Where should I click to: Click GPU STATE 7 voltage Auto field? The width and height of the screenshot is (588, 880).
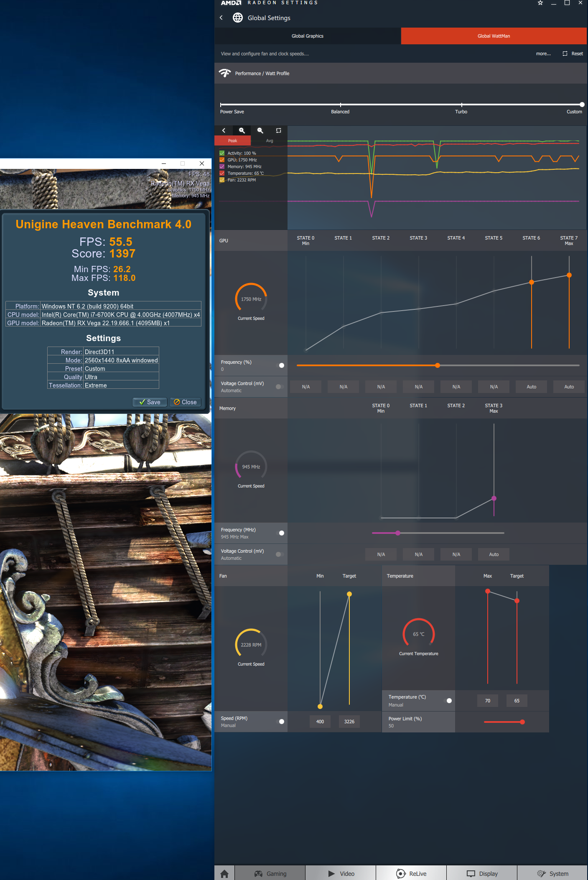click(x=569, y=387)
